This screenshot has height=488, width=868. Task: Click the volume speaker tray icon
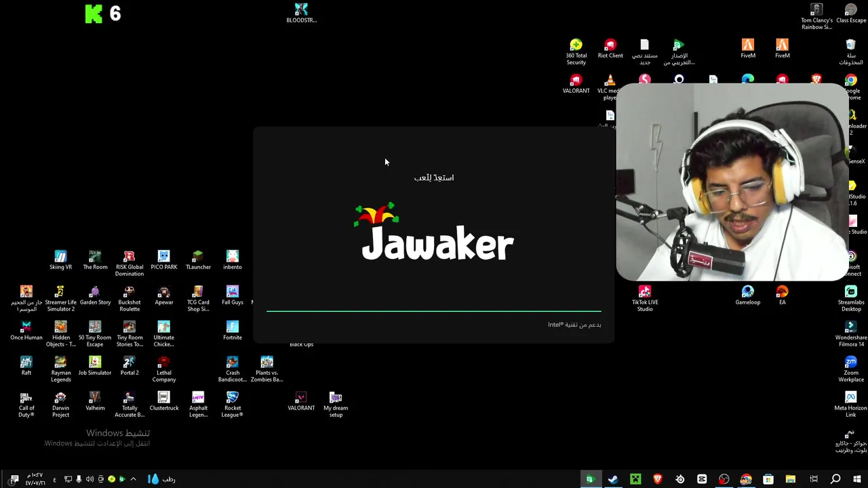point(90,479)
